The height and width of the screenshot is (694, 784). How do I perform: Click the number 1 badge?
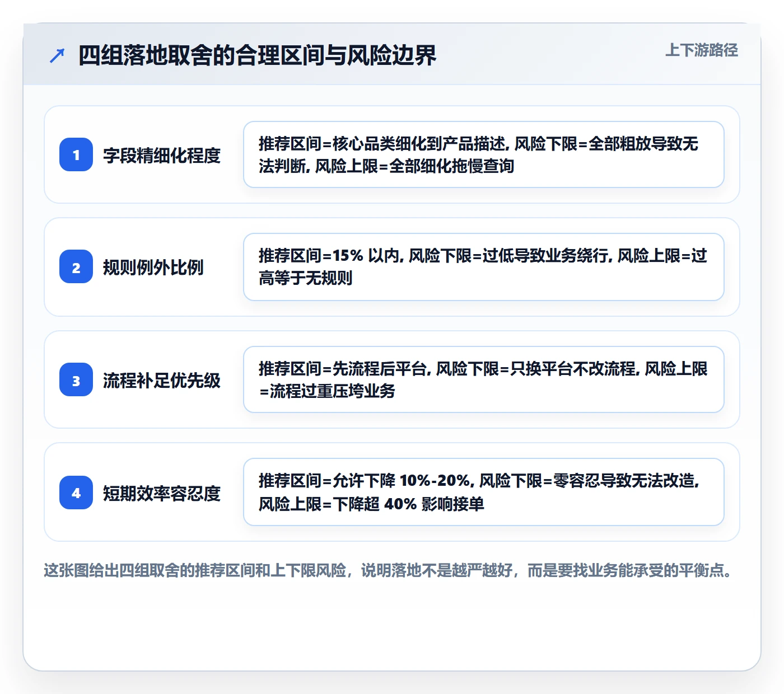tap(76, 154)
